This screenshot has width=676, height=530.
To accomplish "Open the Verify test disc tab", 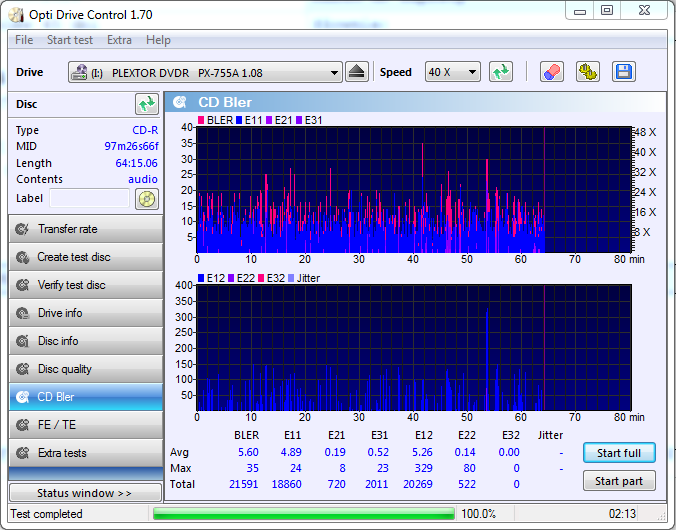I will point(86,285).
